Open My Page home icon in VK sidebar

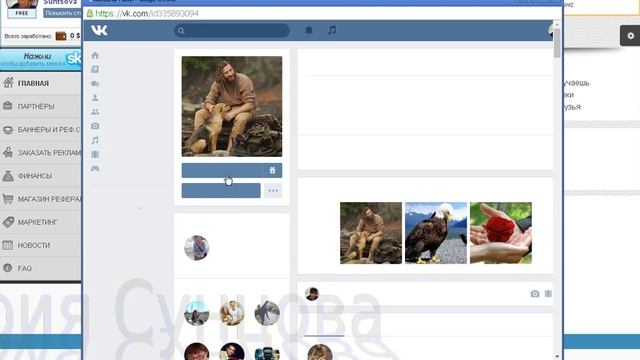[95, 56]
